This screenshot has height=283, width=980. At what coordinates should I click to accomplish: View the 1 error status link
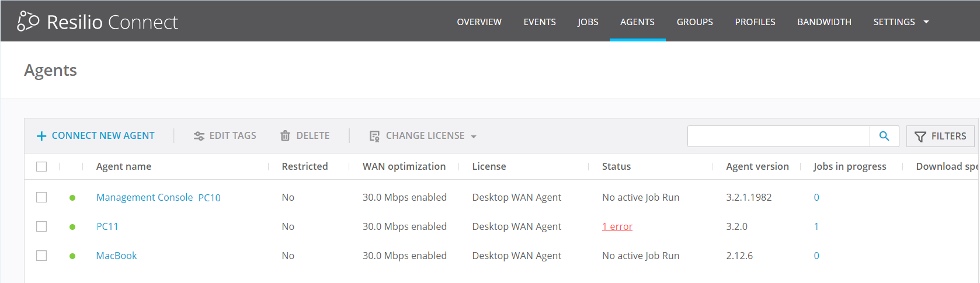[617, 226]
